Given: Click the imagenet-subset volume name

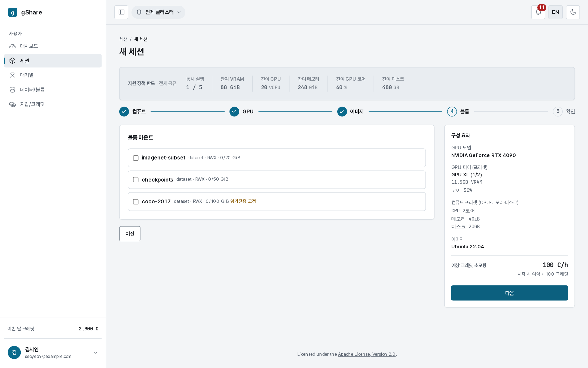Looking at the screenshot, I should coord(163,158).
